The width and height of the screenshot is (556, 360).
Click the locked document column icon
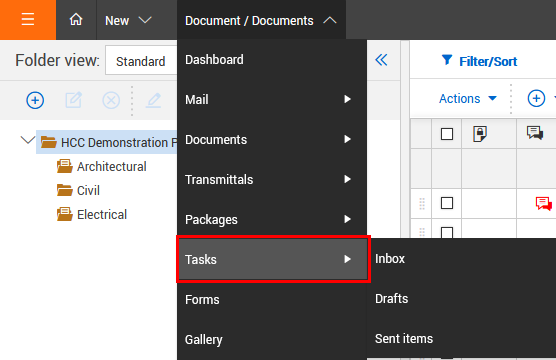pos(480,134)
